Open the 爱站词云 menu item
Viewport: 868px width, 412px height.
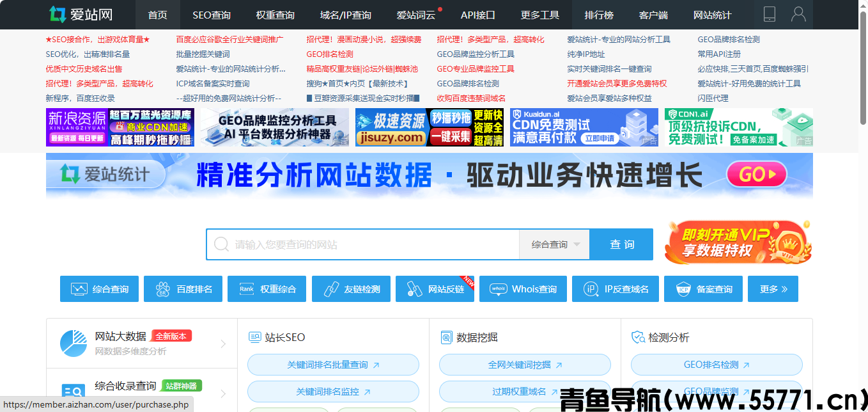point(416,15)
